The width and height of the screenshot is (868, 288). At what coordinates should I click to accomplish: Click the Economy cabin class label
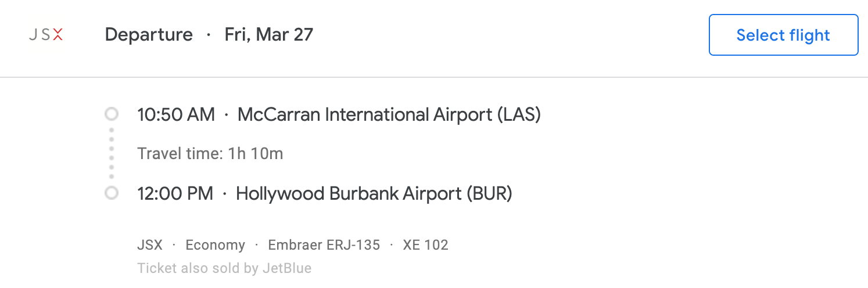(215, 245)
